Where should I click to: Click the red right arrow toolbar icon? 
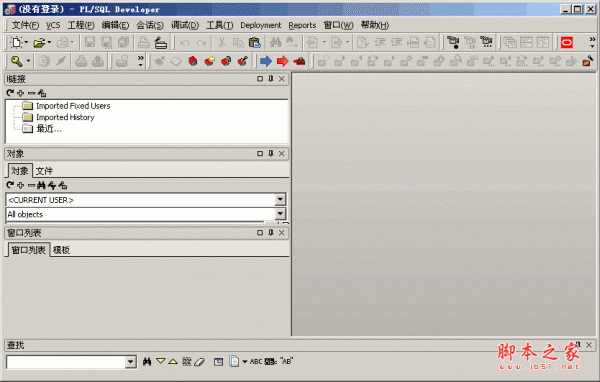point(282,61)
